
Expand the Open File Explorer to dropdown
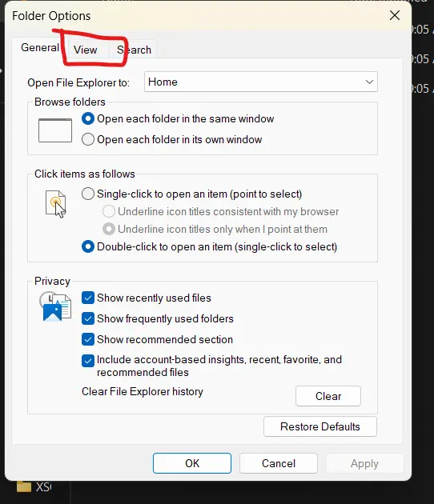click(260, 82)
